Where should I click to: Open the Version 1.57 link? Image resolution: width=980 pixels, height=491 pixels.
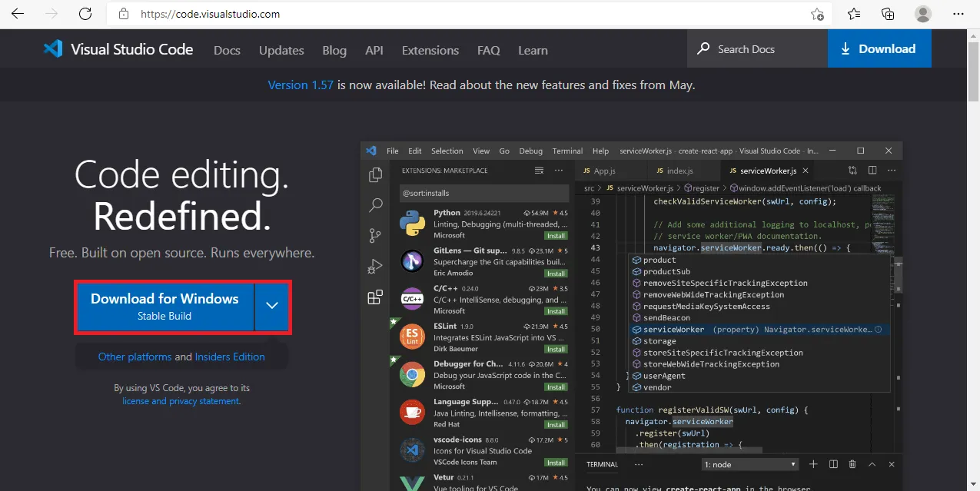coord(301,85)
